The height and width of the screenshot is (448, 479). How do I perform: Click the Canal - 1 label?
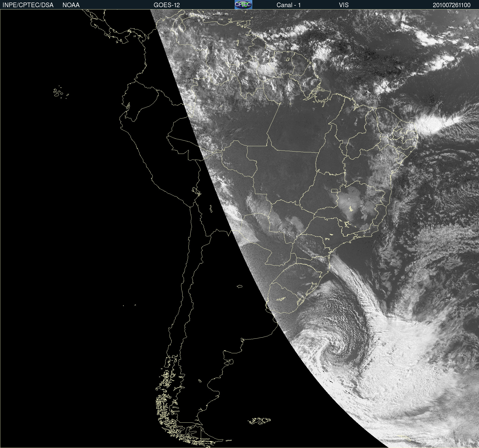289,5
